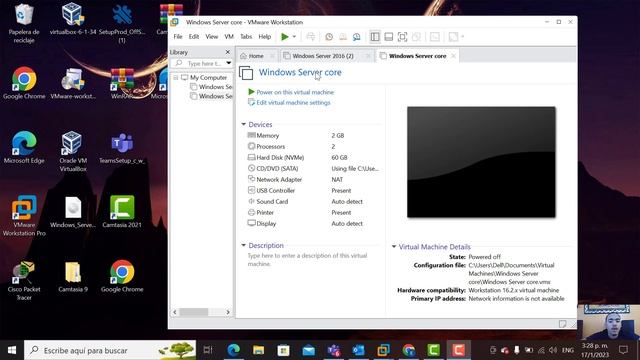Open Oracle VM VirtualBox desktop icon
Viewport: 640px width, 360px height.
73,151
